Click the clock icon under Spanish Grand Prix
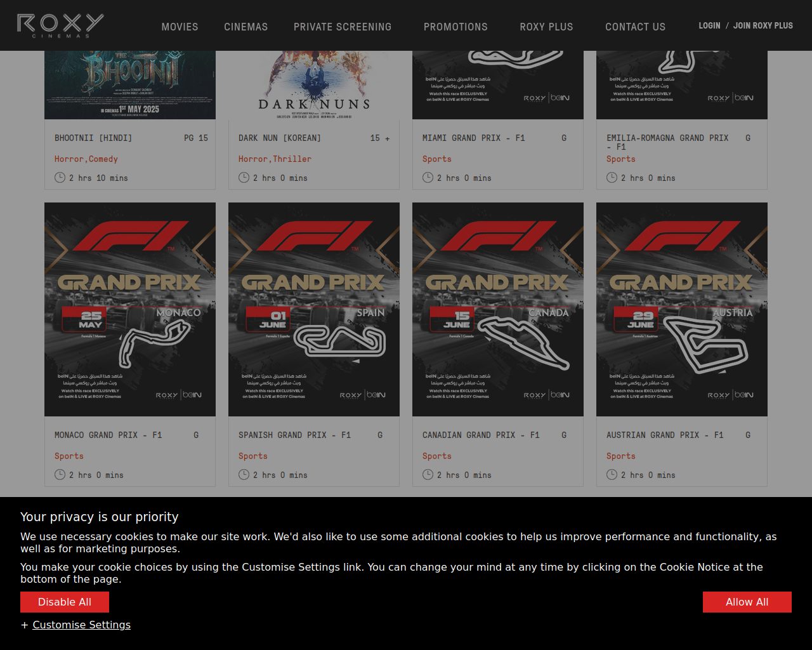The image size is (812, 650). coord(244,475)
